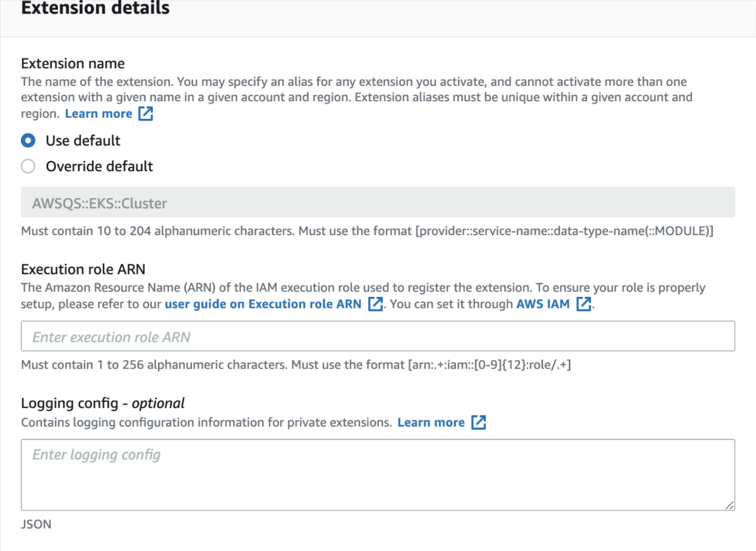Click external link icon beside Logging config Learn more
Viewport: 756px width, 551px height.
(x=479, y=422)
